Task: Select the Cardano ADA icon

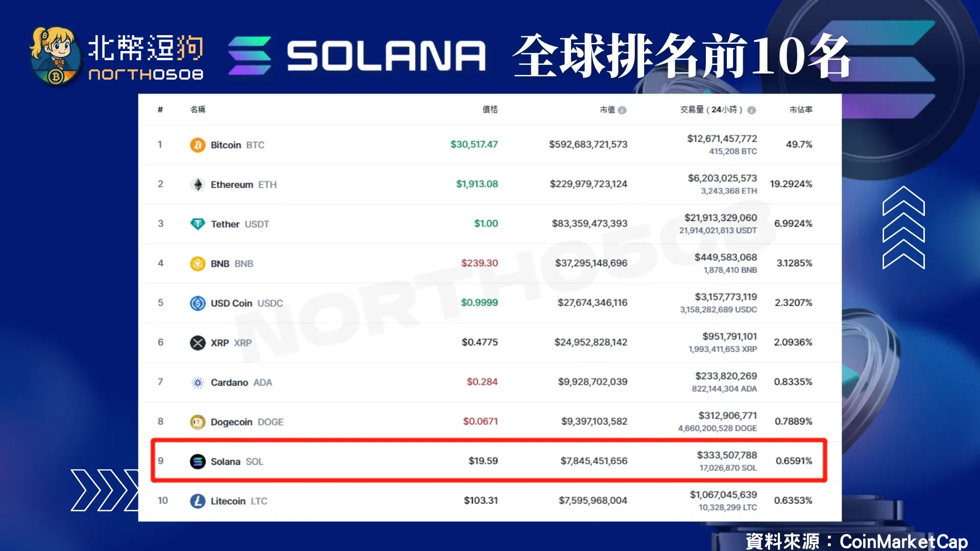Action: 198,382
